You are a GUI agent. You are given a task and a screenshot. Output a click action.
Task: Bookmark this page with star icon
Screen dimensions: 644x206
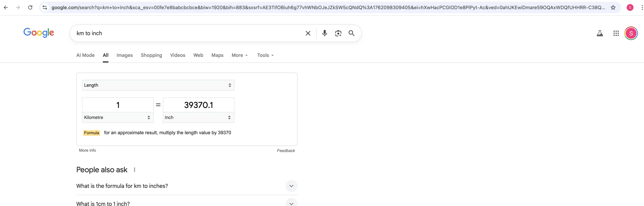click(x=613, y=8)
